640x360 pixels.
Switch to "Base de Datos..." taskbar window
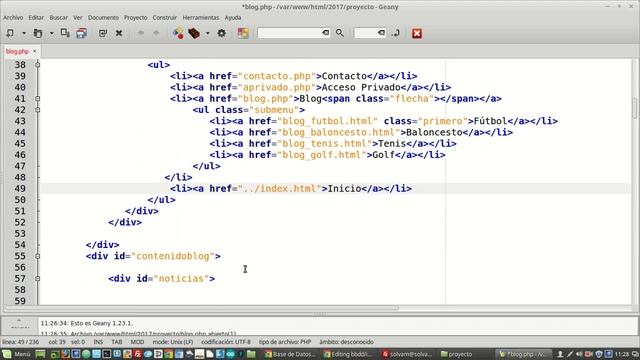(290, 354)
